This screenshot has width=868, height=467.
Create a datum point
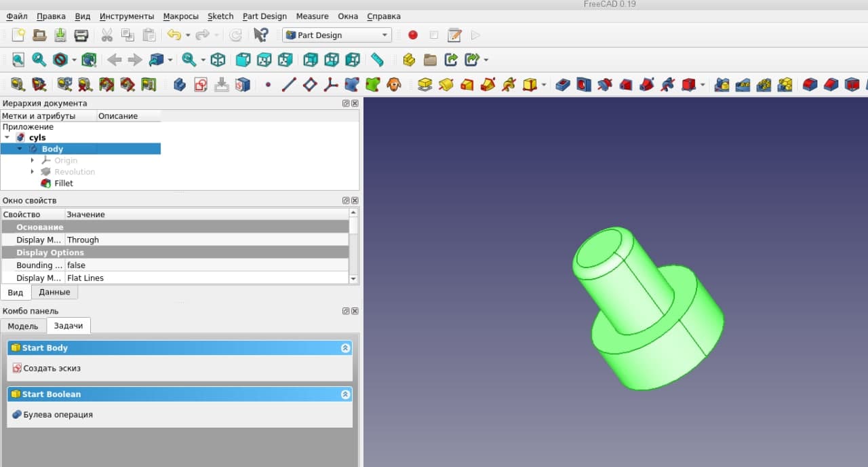(268, 84)
